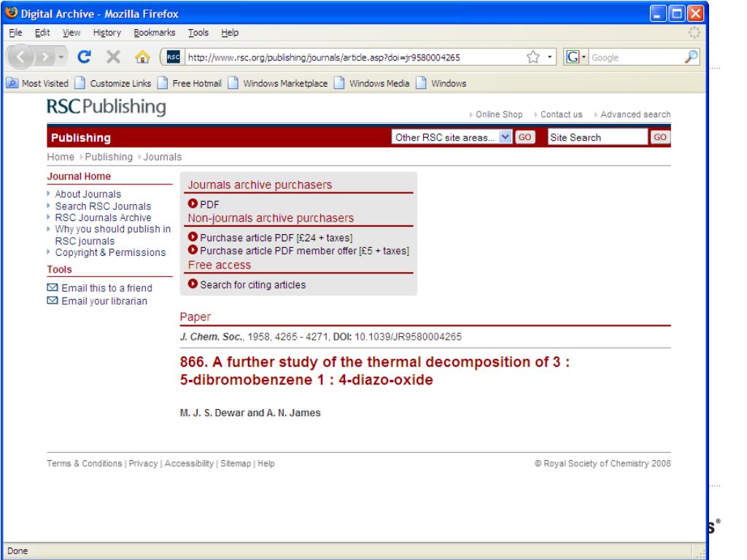747x560 pixels.
Task: Open the back/forward history dropdown arrow
Action: pos(61,57)
